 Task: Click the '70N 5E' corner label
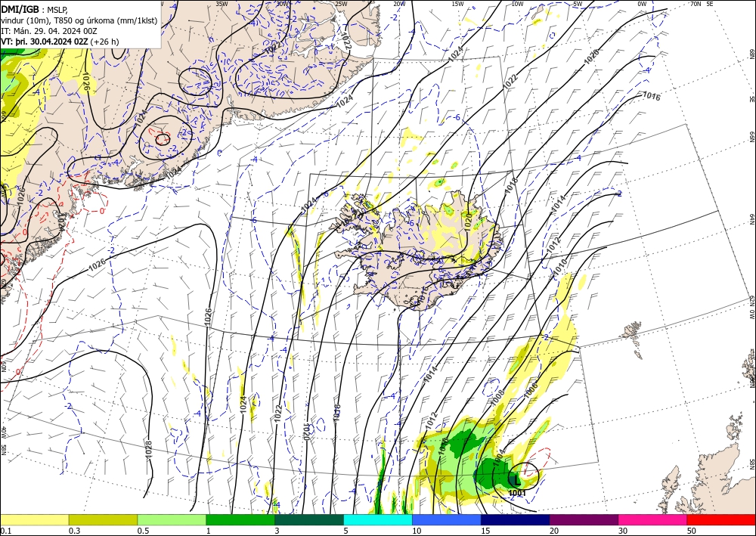pyautogui.click(x=702, y=4)
